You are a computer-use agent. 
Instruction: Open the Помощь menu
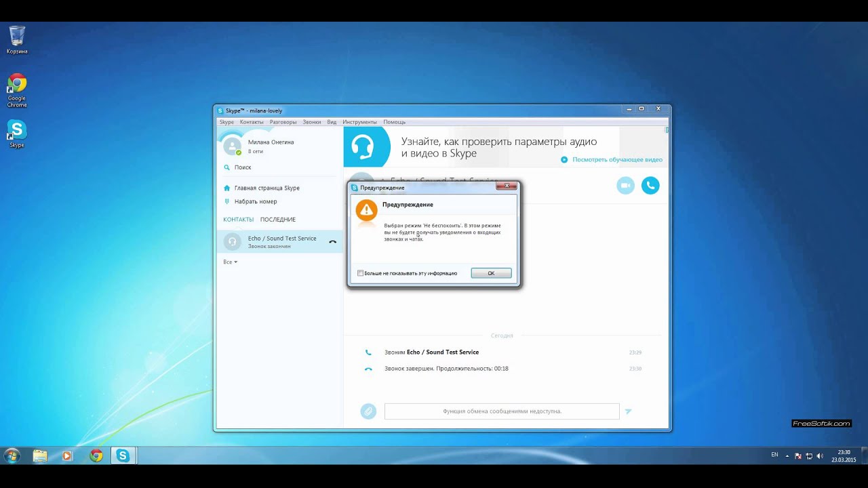pyautogui.click(x=395, y=122)
